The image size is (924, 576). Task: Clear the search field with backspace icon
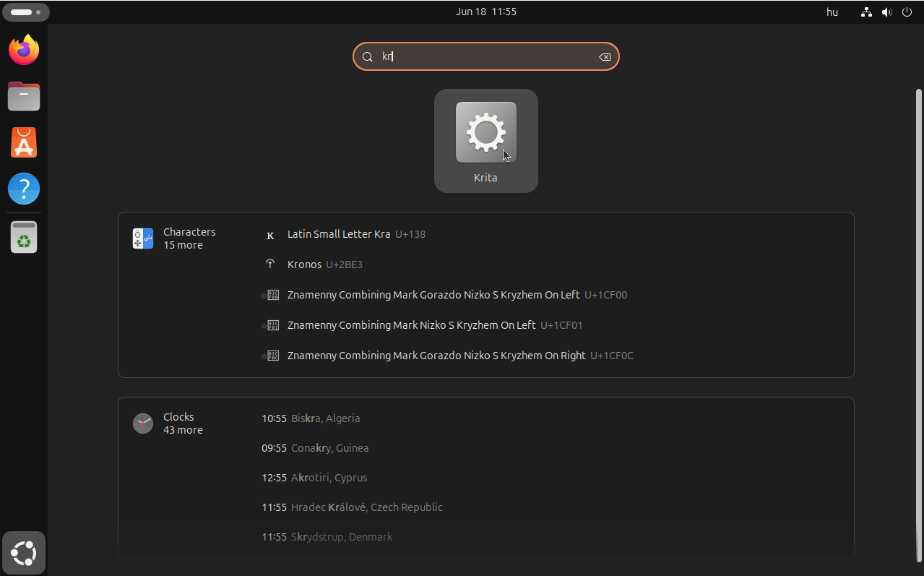(605, 57)
